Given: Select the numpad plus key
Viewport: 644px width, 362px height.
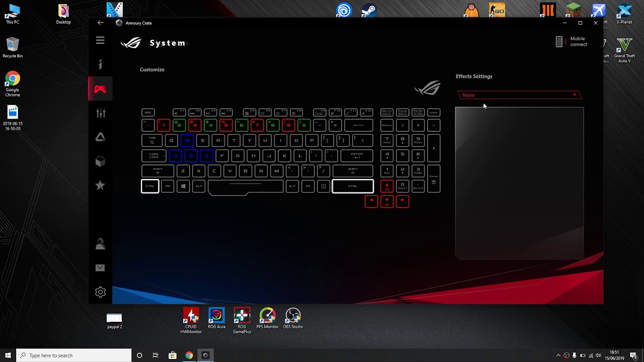Looking at the screenshot, I should tap(434, 148).
